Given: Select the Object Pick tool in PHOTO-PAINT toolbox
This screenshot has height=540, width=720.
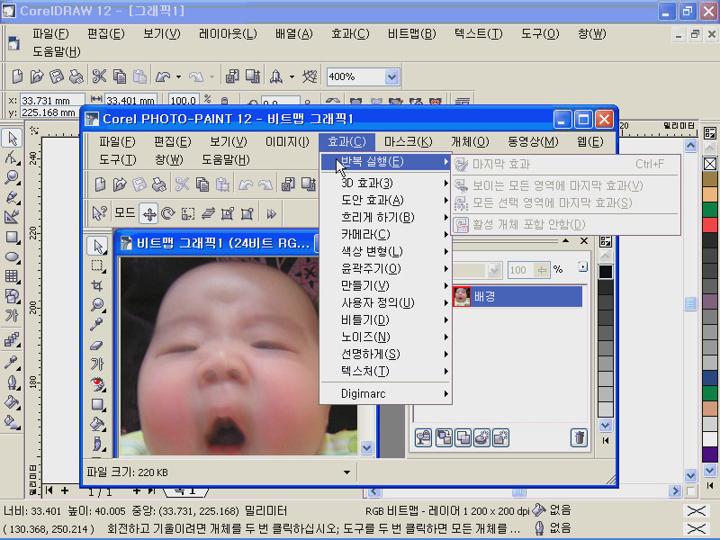Looking at the screenshot, I should pyautogui.click(x=97, y=246).
